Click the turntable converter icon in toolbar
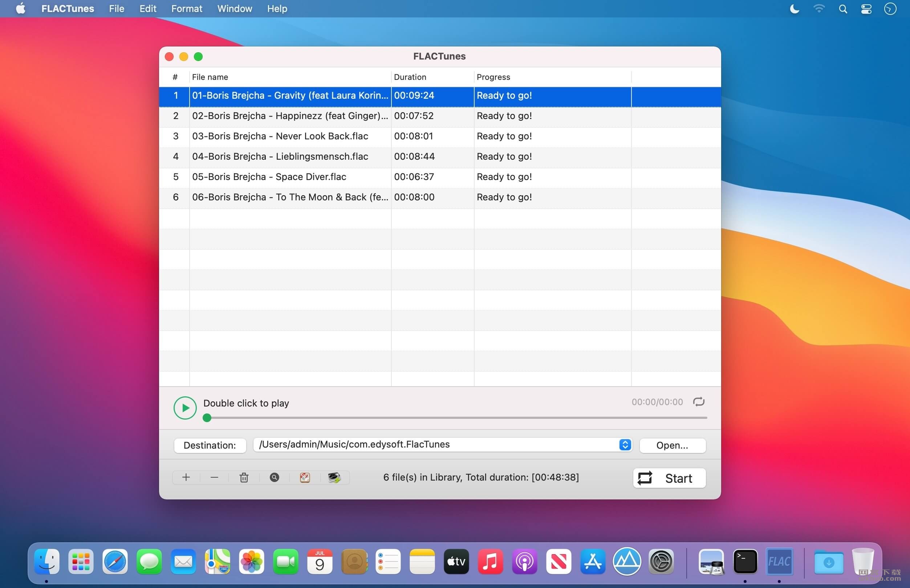Viewport: 910px width, 588px height. tap(334, 477)
